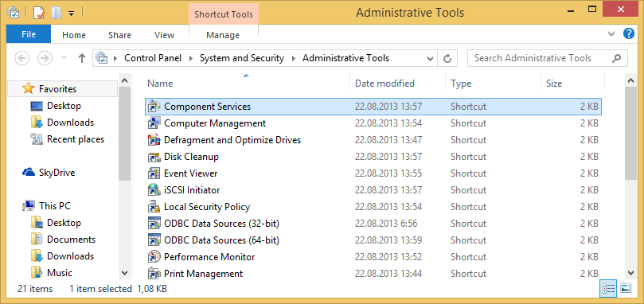Open address bar previous locations dropdown
The height and width of the screenshot is (304, 644).
coord(430,58)
